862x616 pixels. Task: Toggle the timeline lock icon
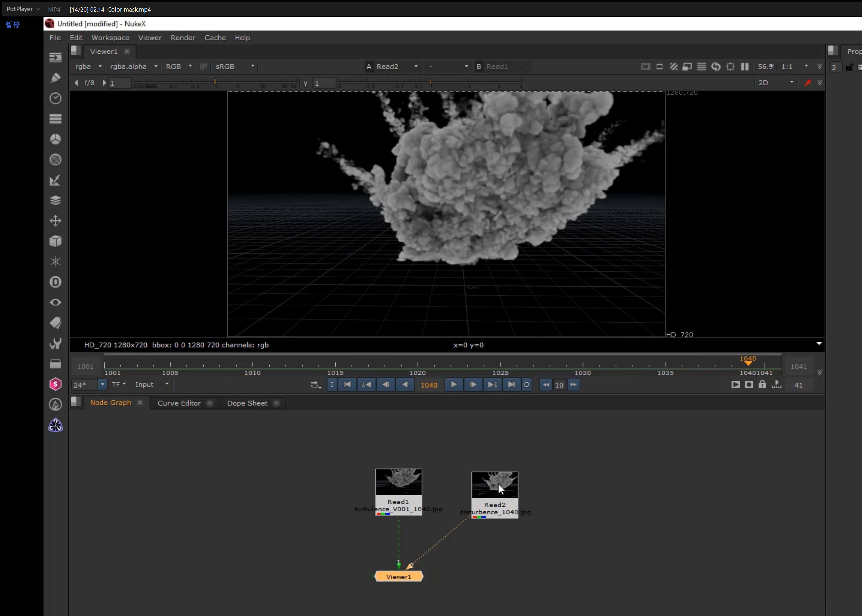pos(762,384)
